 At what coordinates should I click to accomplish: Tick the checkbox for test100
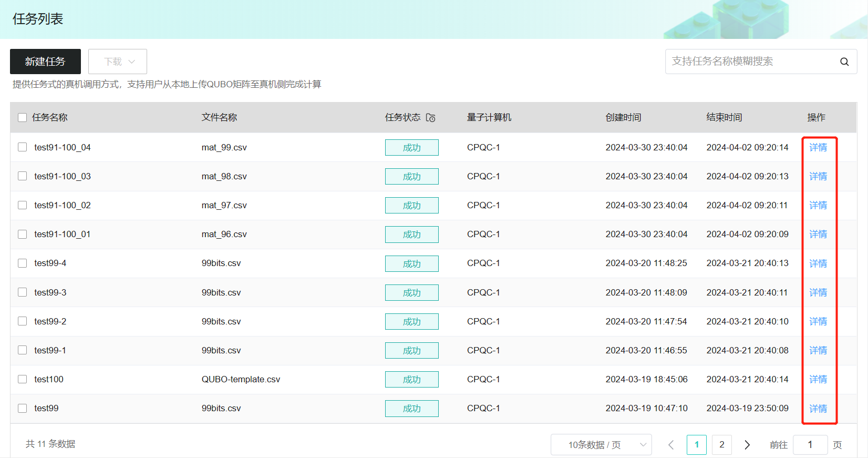(22, 379)
